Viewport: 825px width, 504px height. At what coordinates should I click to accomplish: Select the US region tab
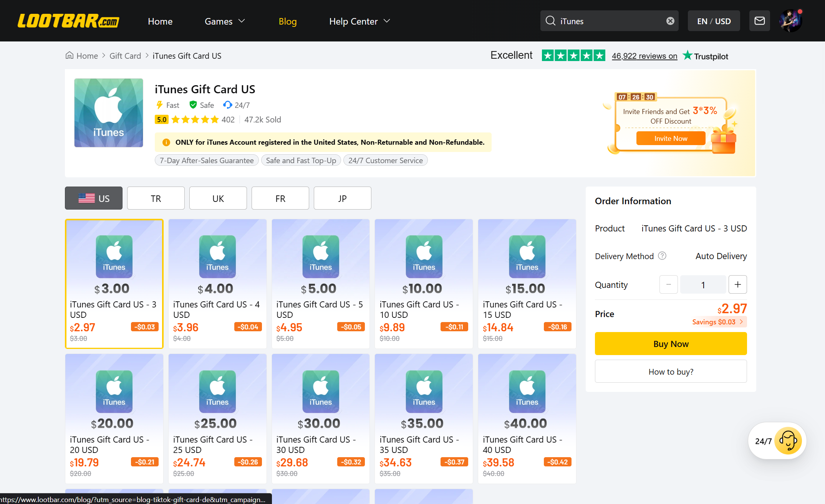(94, 198)
